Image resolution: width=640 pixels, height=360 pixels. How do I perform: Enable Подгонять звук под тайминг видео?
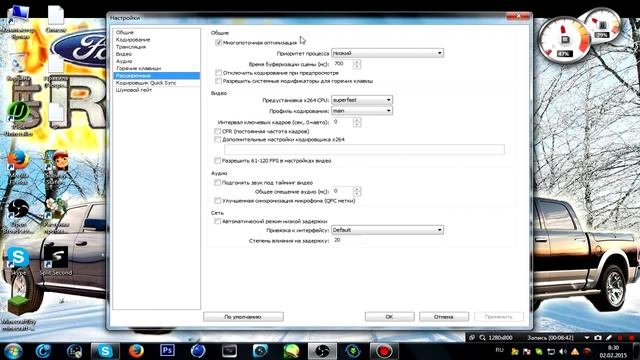tap(218, 182)
